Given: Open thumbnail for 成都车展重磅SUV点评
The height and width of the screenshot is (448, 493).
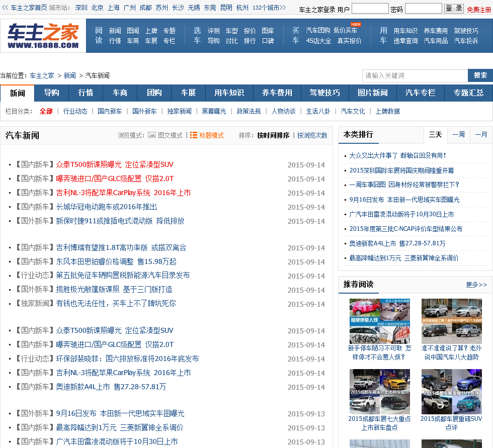Looking at the screenshot, I should point(452,392).
